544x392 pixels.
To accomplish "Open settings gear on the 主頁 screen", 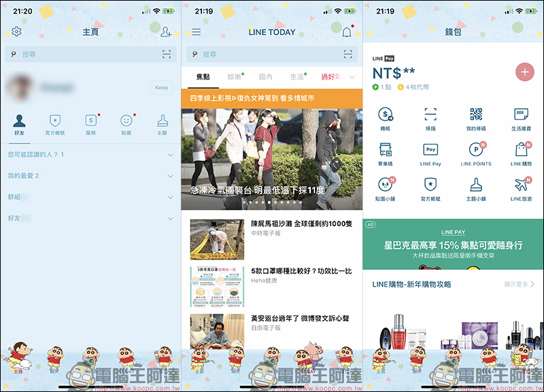I will [x=16, y=31].
